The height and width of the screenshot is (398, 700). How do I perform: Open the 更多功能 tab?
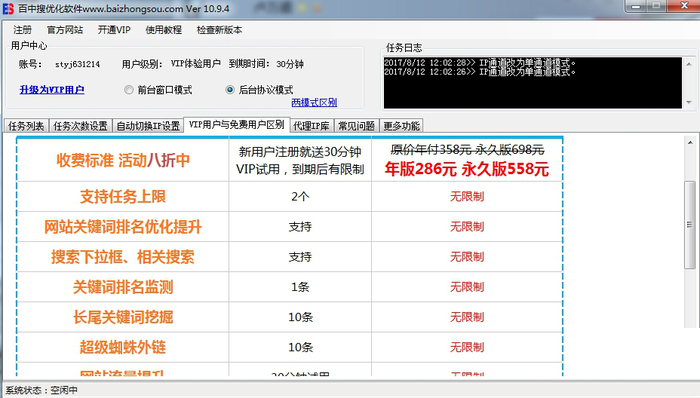pos(401,126)
